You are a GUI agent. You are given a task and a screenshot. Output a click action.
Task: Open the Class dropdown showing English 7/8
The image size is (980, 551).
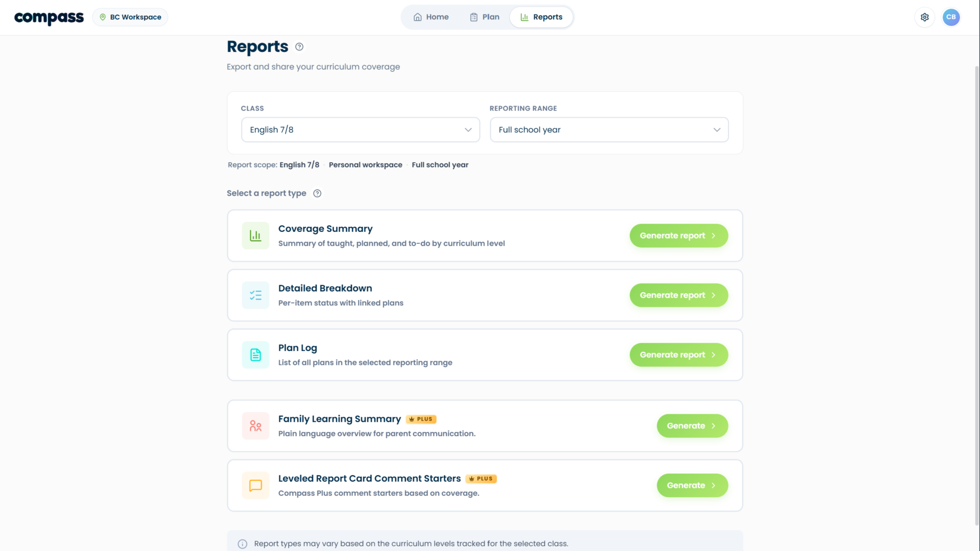(360, 130)
